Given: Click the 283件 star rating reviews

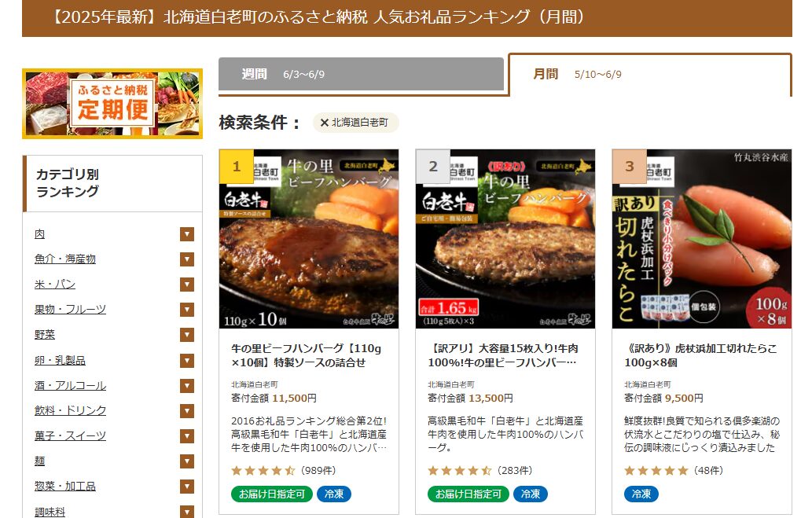Looking at the screenshot, I should tap(480, 470).
